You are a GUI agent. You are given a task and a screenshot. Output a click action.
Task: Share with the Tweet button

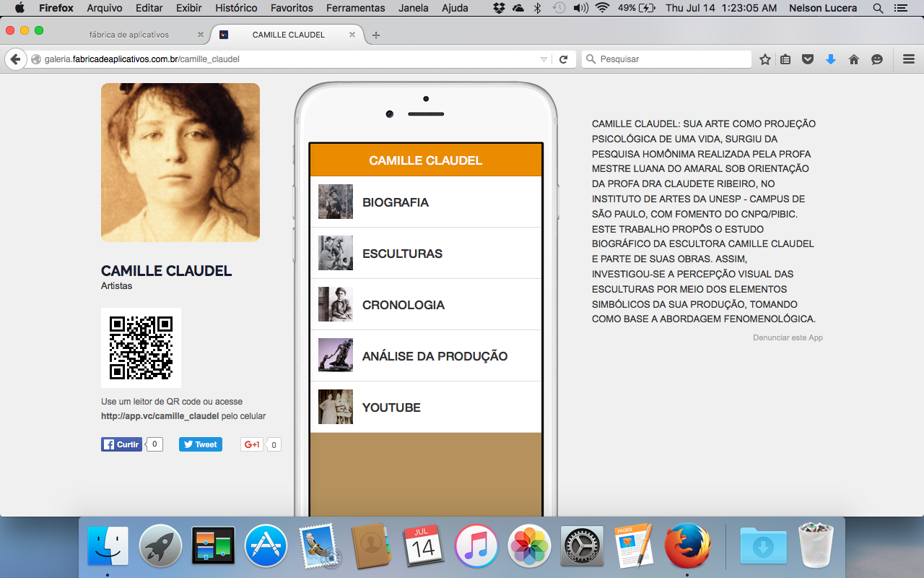pos(201,444)
